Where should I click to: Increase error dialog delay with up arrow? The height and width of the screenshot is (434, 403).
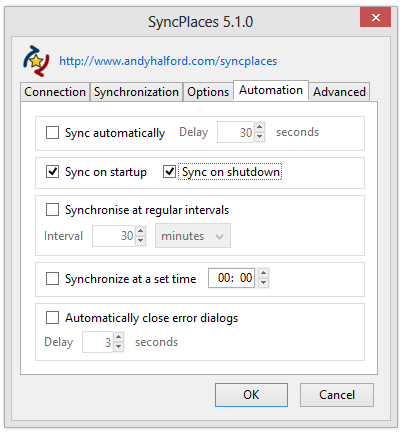tap(119, 337)
